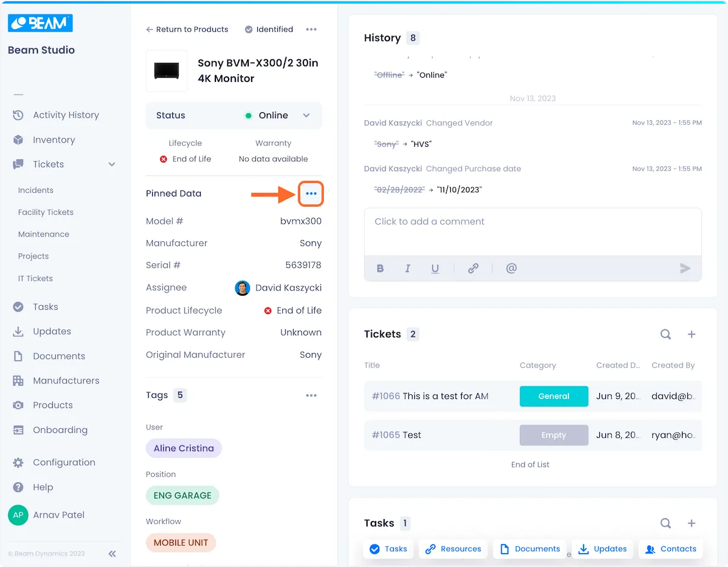Viewport: 728px width, 567px height.
Task: Search Tickets with magnifier icon
Action: click(666, 334)
